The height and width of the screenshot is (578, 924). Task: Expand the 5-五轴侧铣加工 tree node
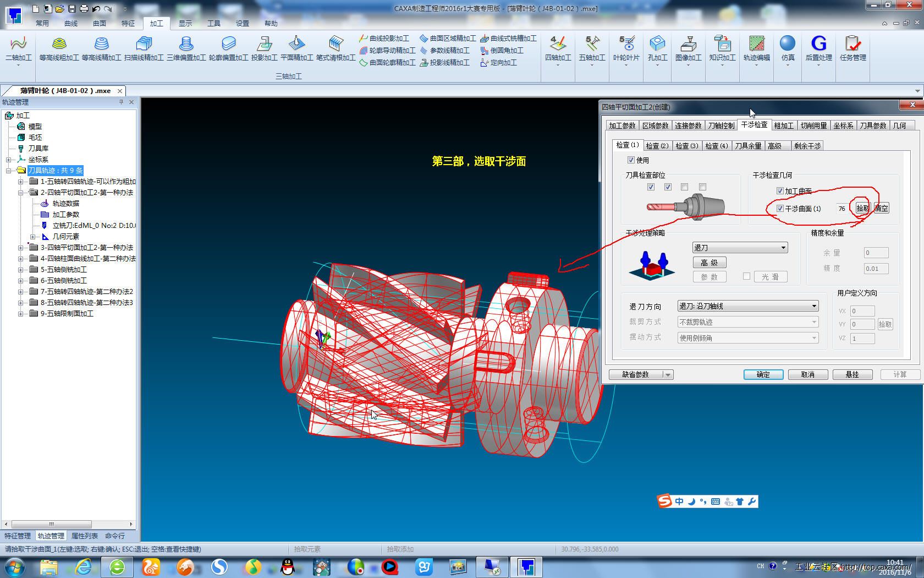pyautogui.click(x=20, y=270)
